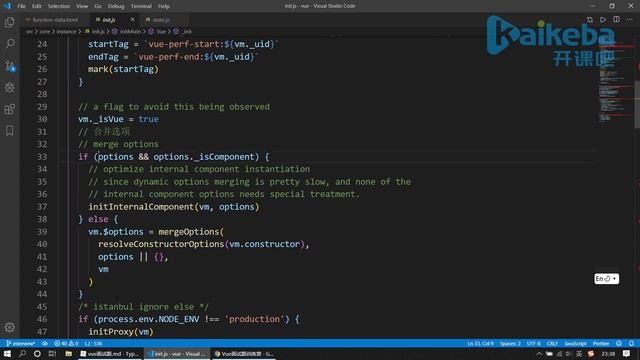Viewport: 640px width, 360px height.
Task: Open Problems via errors and warnings count
Action: click(66, 343)
